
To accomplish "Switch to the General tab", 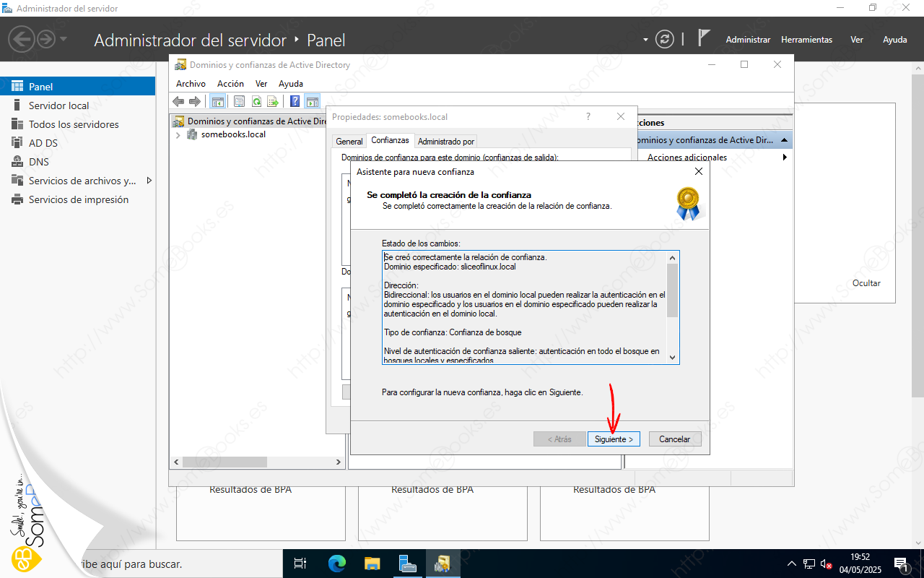I will [x=349, y=142].
